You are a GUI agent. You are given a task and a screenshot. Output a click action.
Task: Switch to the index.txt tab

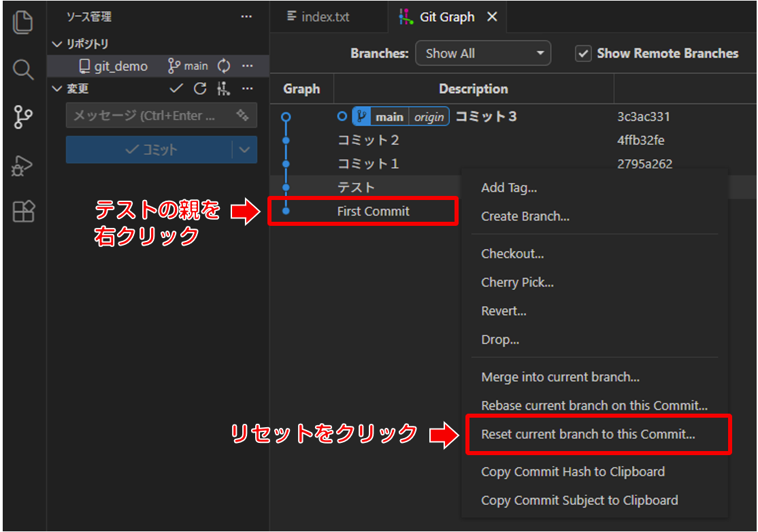point(318,17)
